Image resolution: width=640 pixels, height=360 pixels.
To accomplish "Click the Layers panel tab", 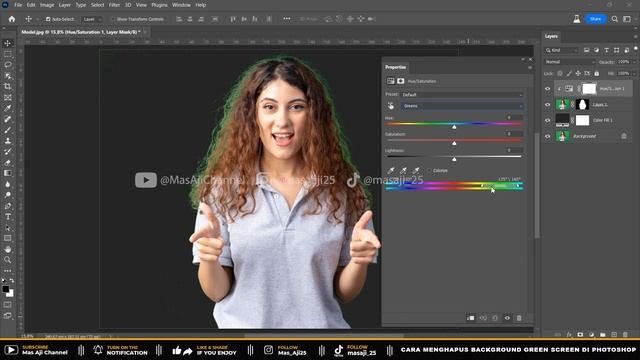I will pyautogui.click(x=551, y=36).
